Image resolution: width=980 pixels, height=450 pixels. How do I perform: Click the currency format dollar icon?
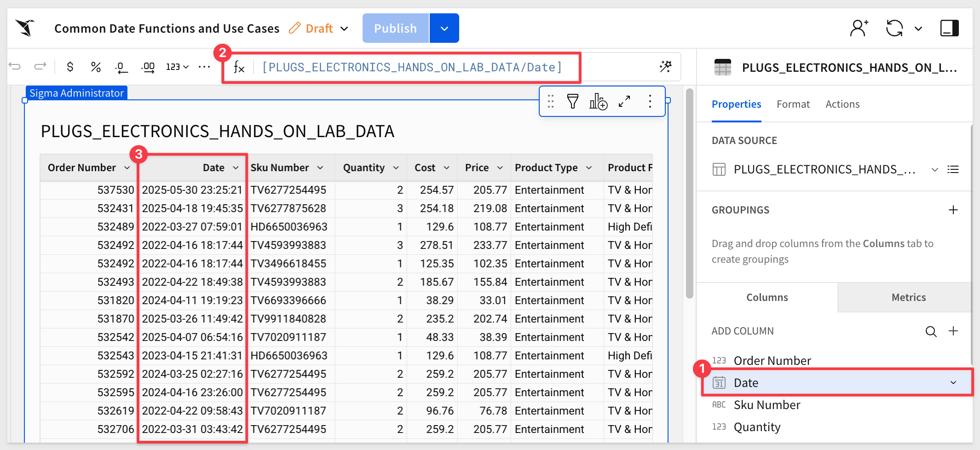click(70, 67)
